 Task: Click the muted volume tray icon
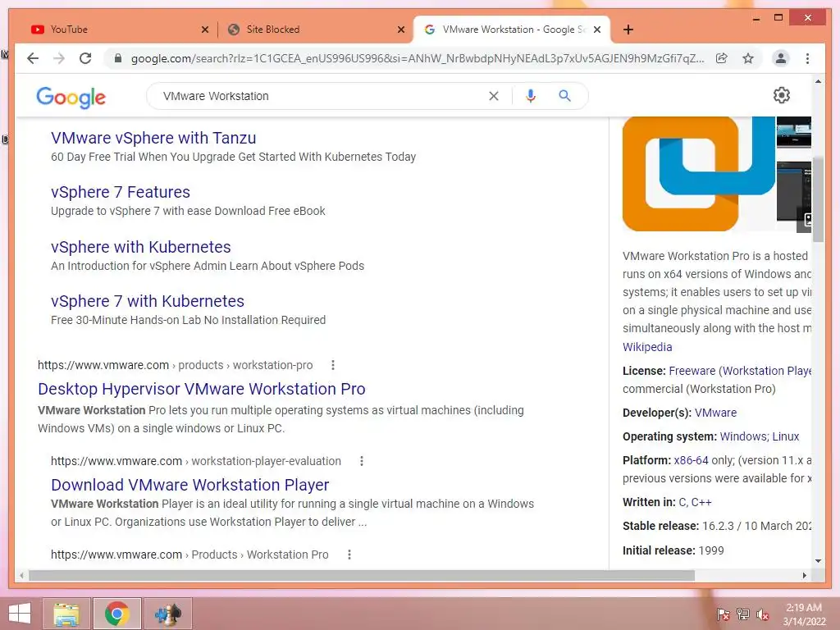coord(762,614)
